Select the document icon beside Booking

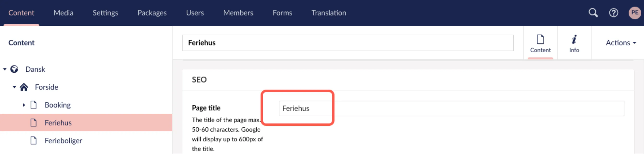pos(34,105)
